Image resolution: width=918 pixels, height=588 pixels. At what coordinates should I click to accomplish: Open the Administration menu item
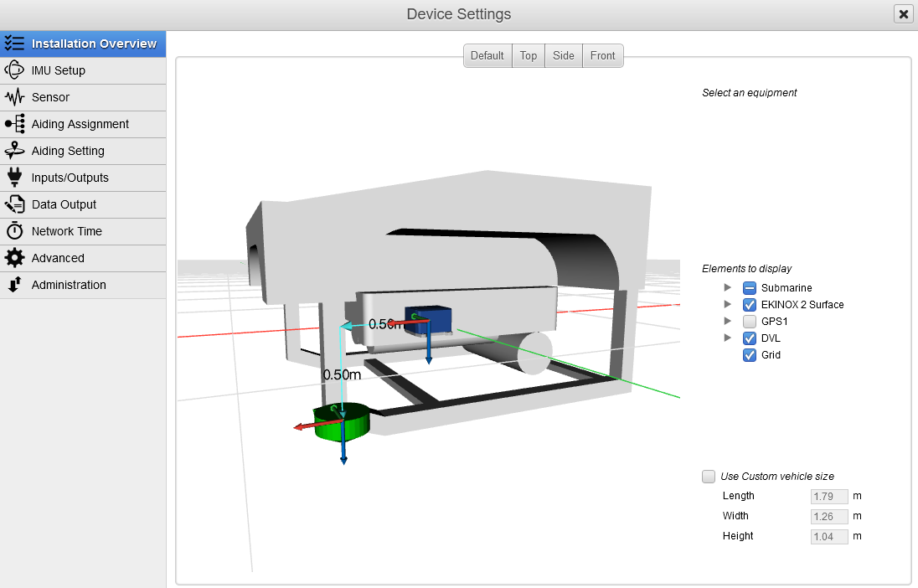tap(69, 285)
